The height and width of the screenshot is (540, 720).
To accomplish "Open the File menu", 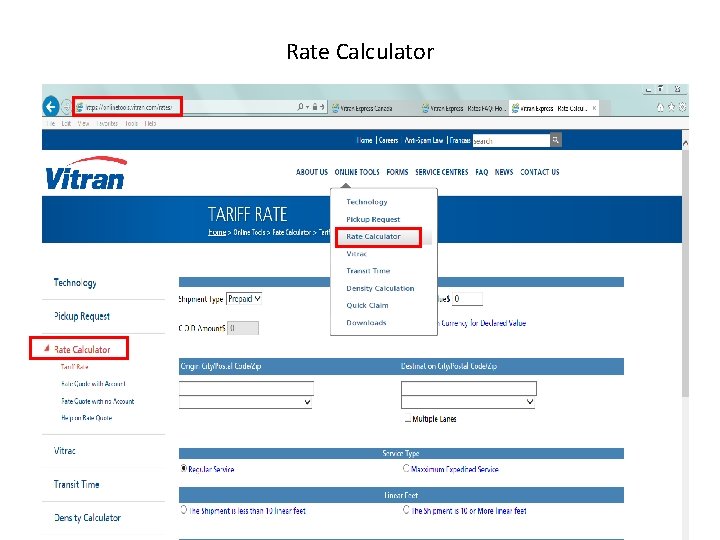I will (x=50, y=124).
